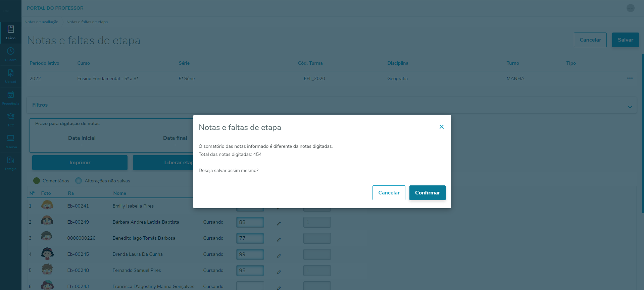Click the Ra value Eb-00245
Screen dimensions: 644x290
[78, 254]
